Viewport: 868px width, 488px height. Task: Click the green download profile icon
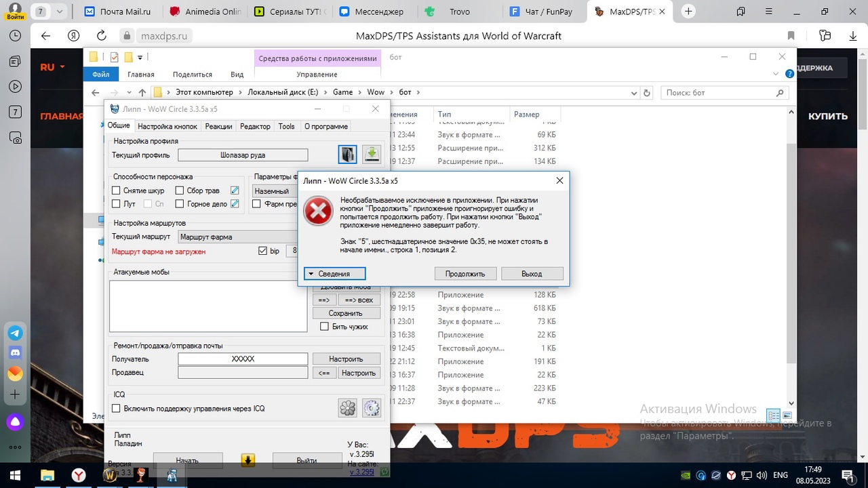372,155
